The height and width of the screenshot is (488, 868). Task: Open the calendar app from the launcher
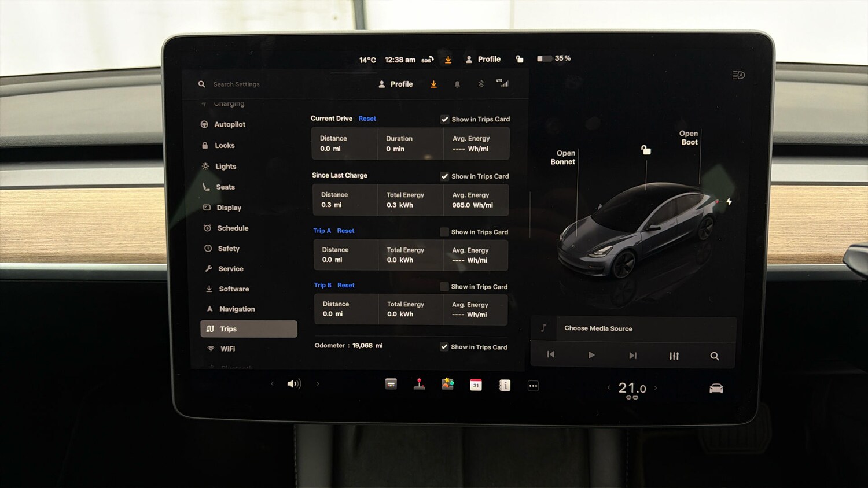476,385
